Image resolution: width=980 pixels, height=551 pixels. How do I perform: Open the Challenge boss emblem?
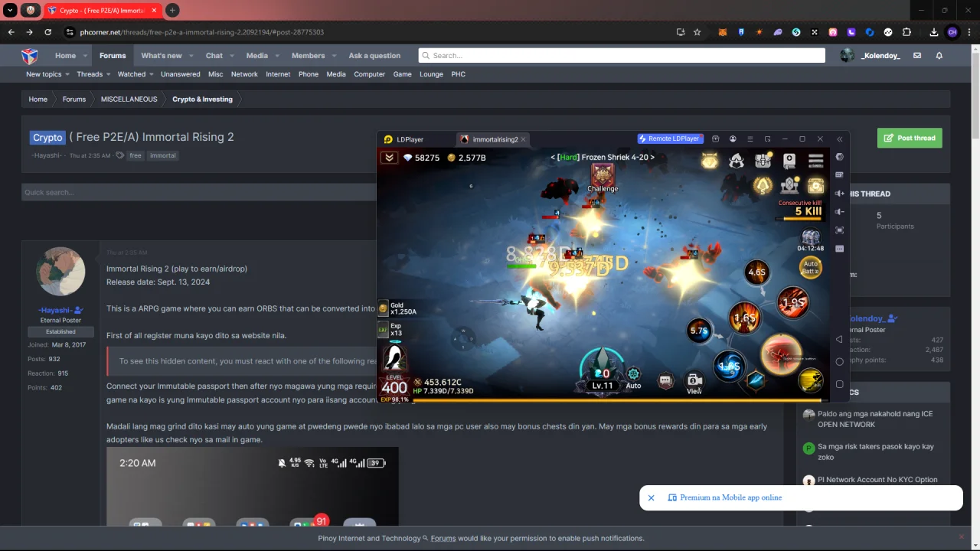click(603, 176)
